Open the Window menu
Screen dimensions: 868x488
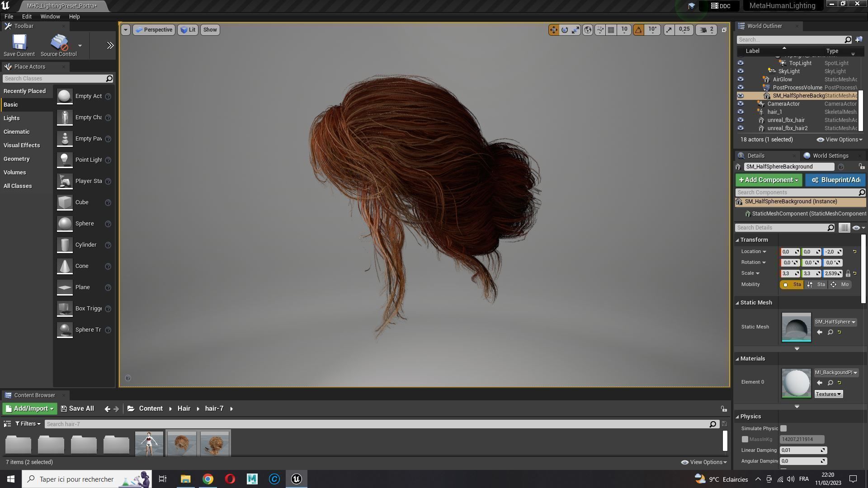[x=50, y=17]
